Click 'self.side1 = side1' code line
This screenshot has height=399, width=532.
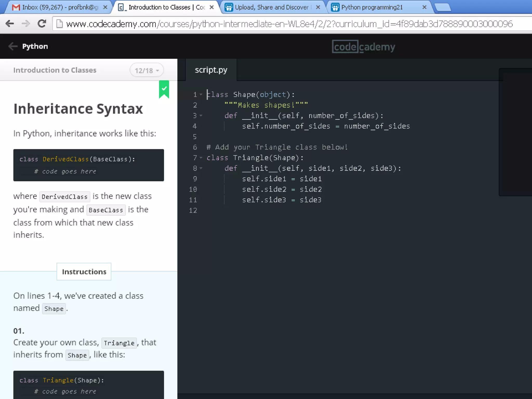[x=282, y=179]
